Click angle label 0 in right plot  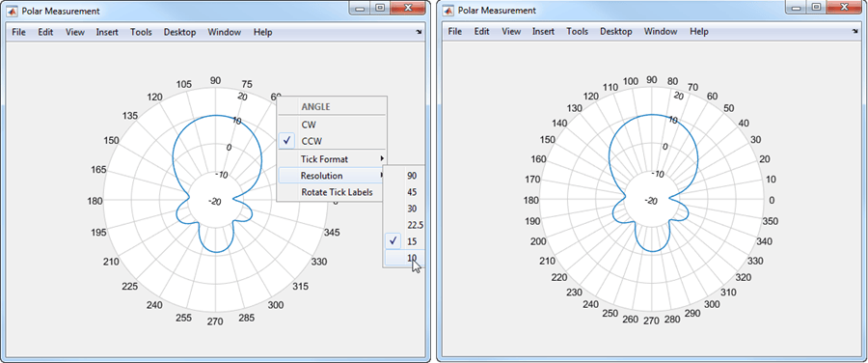pyautogui.click(x=772, y=200)
